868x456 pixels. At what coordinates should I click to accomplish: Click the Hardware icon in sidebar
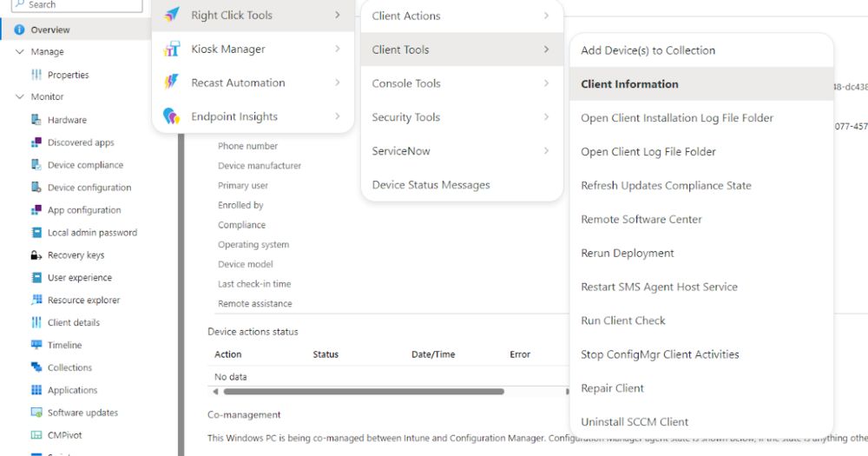click(36, 120)
